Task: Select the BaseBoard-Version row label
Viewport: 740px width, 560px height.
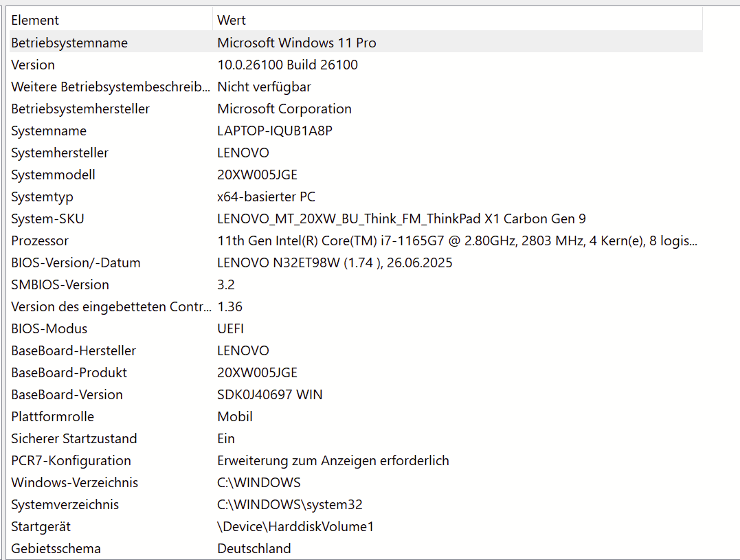Action: tap(67, 395)
